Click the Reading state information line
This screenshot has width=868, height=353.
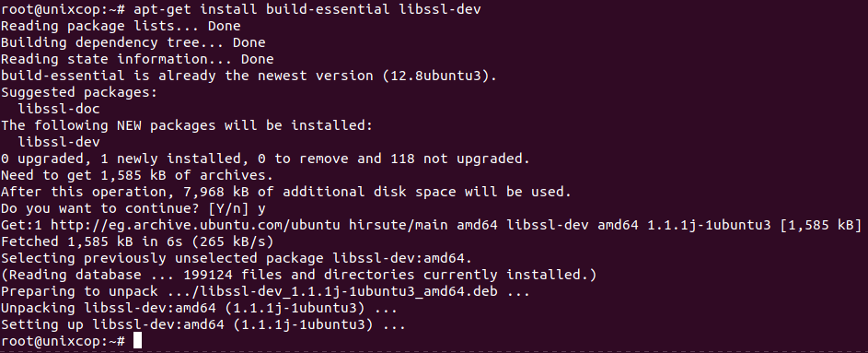click(137, 59)
